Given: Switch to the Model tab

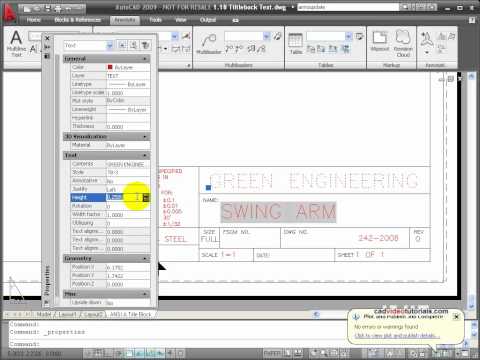Looking at the screenshot, I should 44,314.
